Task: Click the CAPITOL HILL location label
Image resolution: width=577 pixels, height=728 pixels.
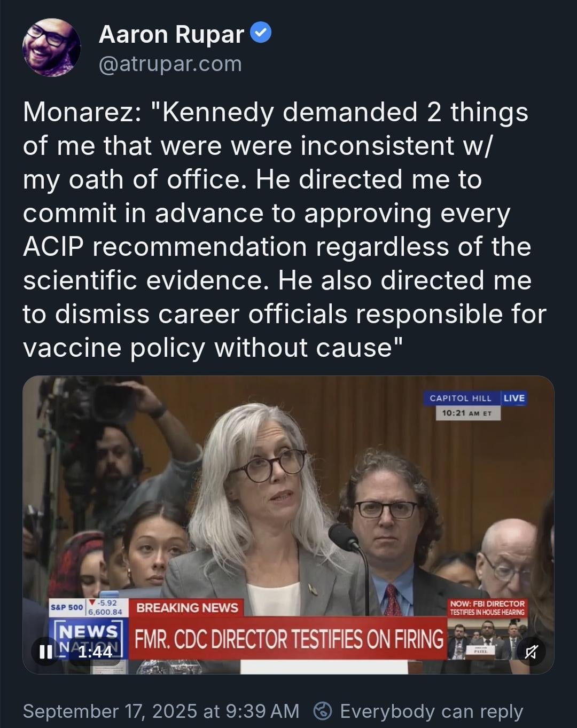Action: coord(461,398)
